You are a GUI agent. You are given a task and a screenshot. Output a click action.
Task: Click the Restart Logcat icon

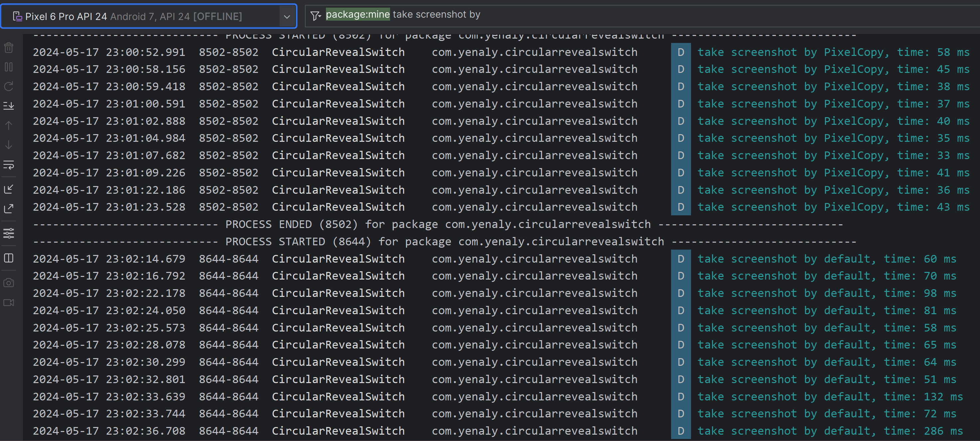pos(9,87)
